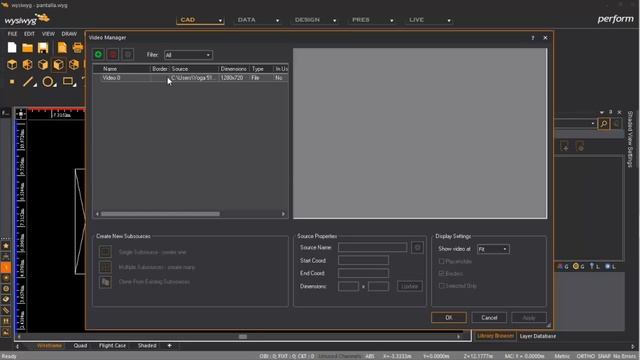Click the magnifier search icon in library panel
This screenshot has height=360, width=640.
tap(604, 124)
